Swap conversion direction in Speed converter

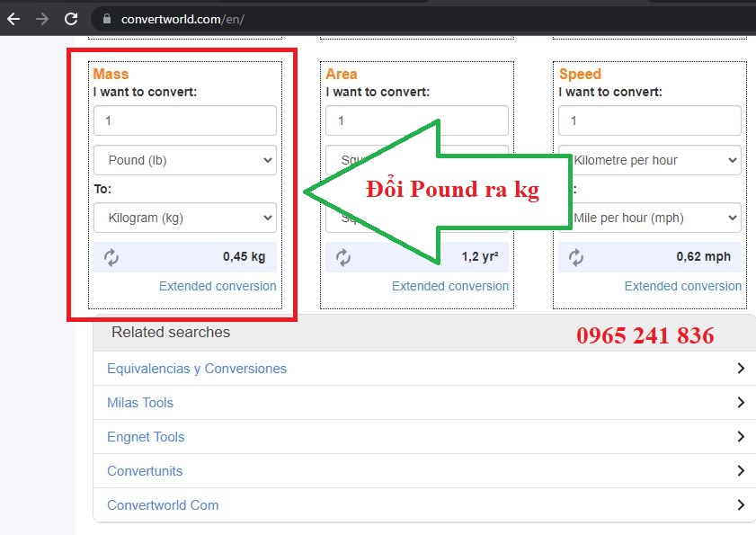point(576,256)
